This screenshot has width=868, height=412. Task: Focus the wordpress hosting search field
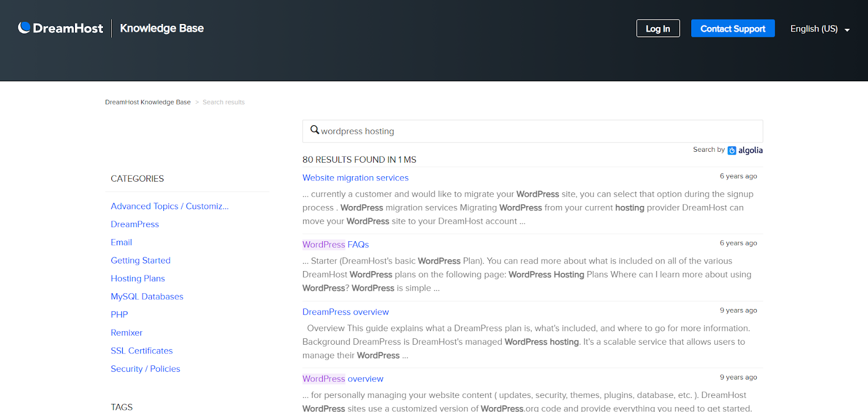pos(533,131)
